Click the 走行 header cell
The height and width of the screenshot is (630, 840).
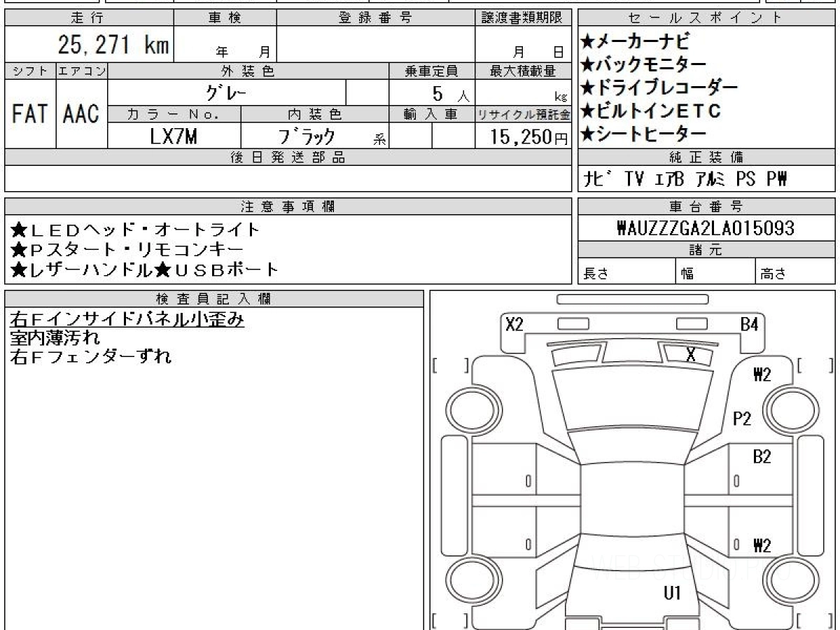click(x=88, y=18)
